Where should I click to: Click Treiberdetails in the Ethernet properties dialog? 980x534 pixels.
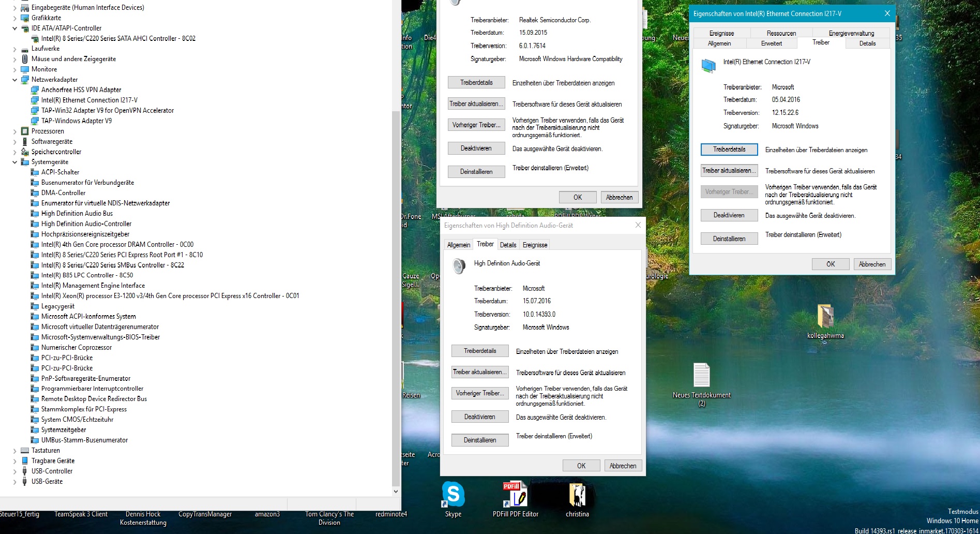pos(729,150)
